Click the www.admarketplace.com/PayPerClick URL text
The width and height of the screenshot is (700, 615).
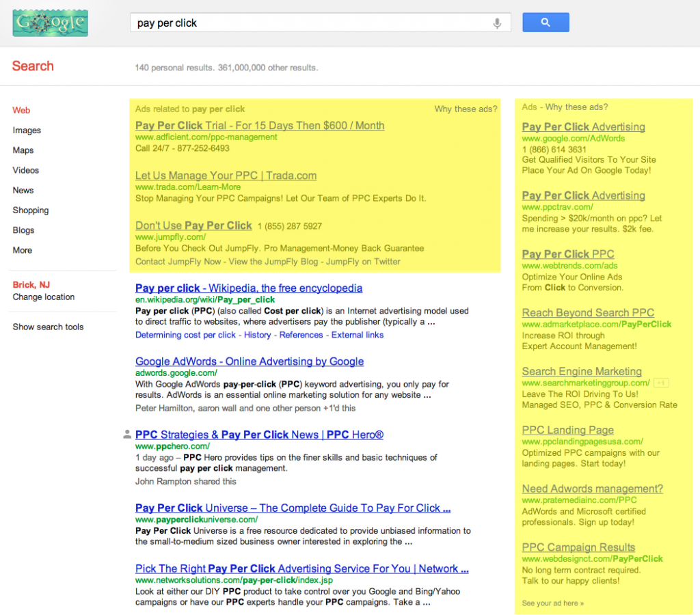pos(596,324)
